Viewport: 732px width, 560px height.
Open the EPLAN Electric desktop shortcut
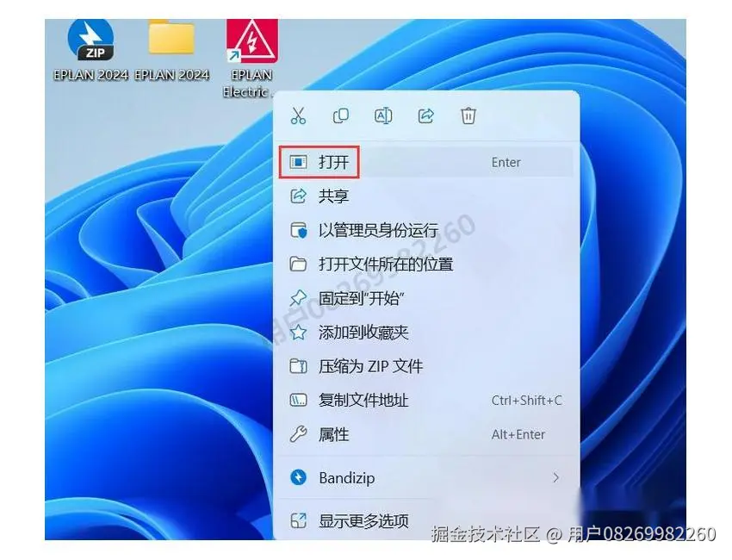point(251,39)
